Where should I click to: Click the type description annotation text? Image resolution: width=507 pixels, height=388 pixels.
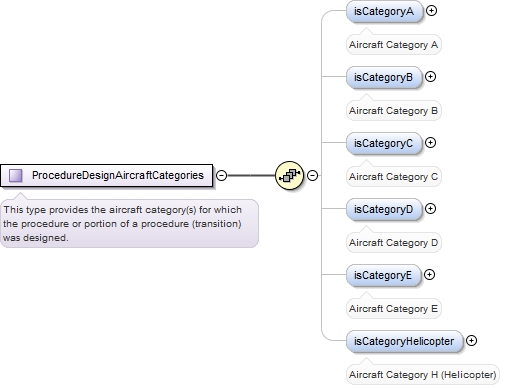click(129, 224)
